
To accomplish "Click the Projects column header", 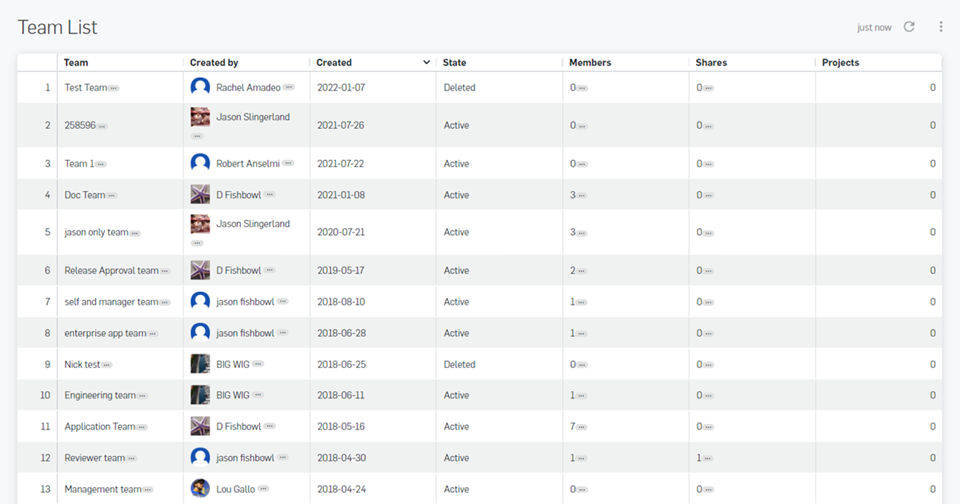I will (840, 63).
